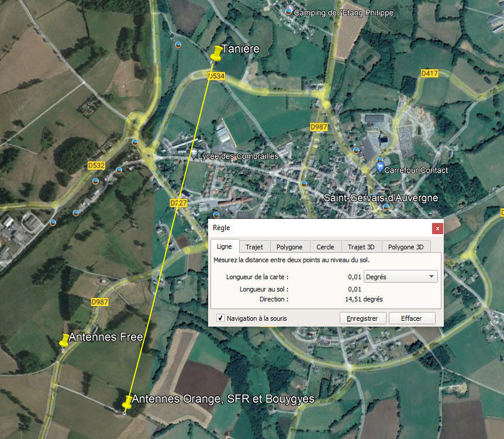
Task: Click the Tanière yellow pushpin placemark
Action: [216, 53]
